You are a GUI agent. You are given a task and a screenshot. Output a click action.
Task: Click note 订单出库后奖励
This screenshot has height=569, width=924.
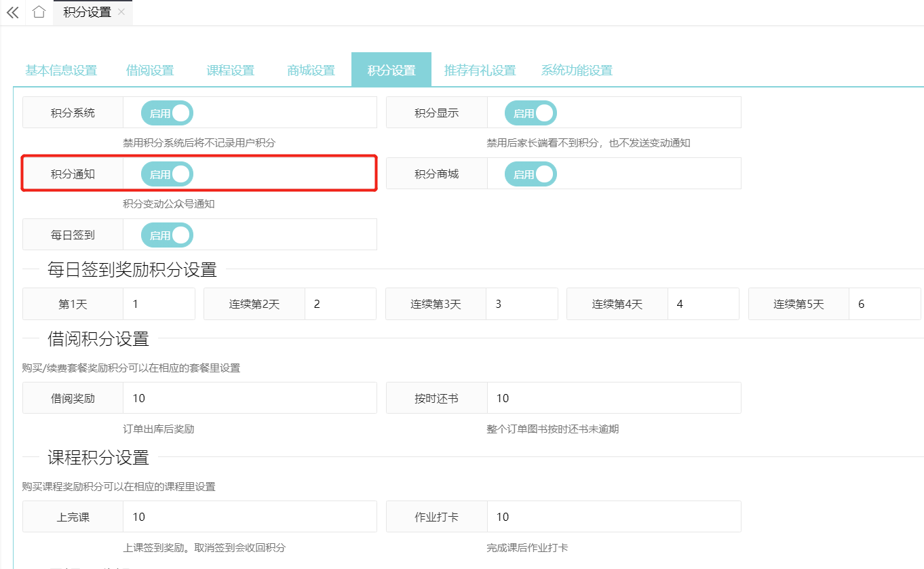coord(159,429)
